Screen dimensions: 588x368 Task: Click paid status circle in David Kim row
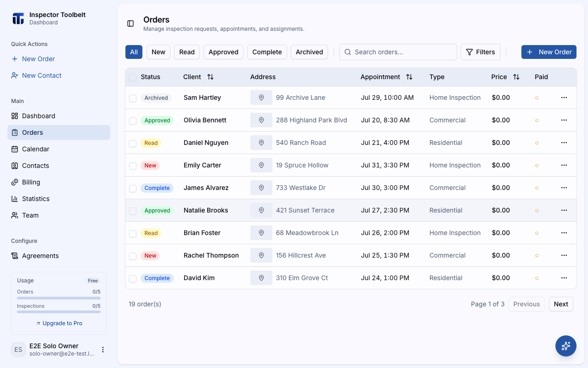coord(537,278)
